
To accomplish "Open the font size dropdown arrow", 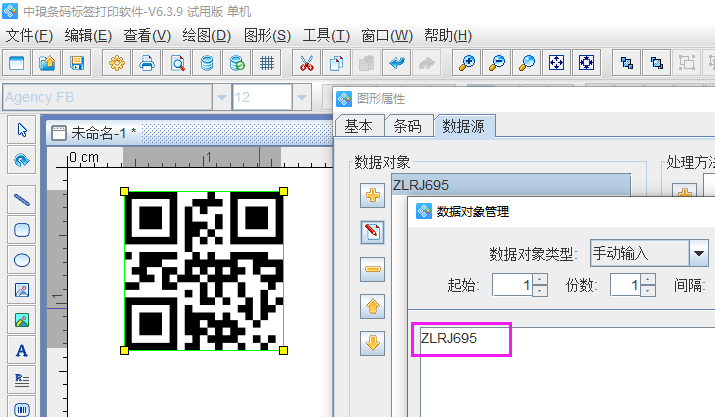I will (302, 97).
